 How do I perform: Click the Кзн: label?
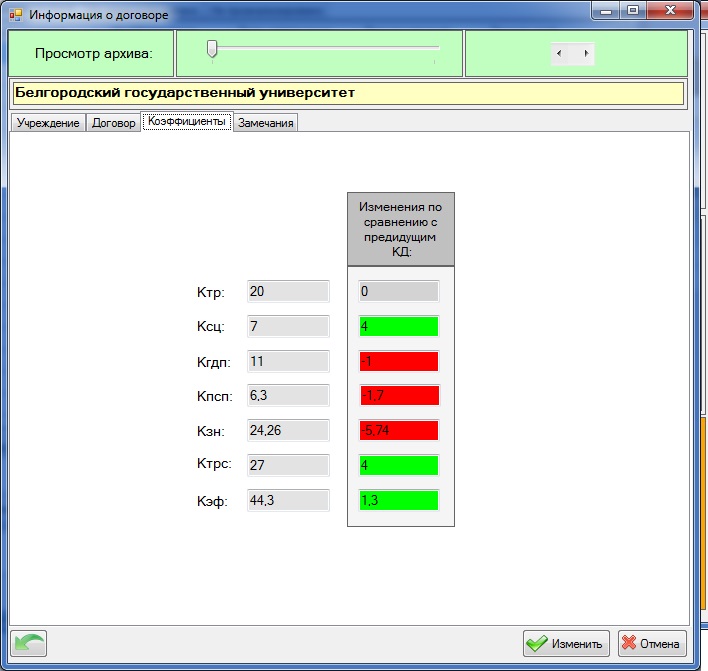[211, 431]
